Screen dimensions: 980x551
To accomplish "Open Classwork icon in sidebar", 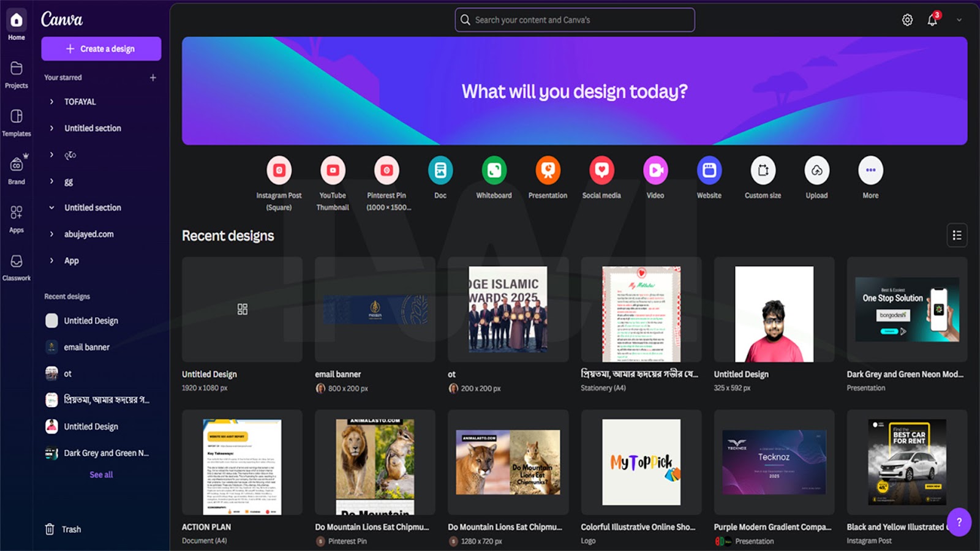I will pos(17,261).
